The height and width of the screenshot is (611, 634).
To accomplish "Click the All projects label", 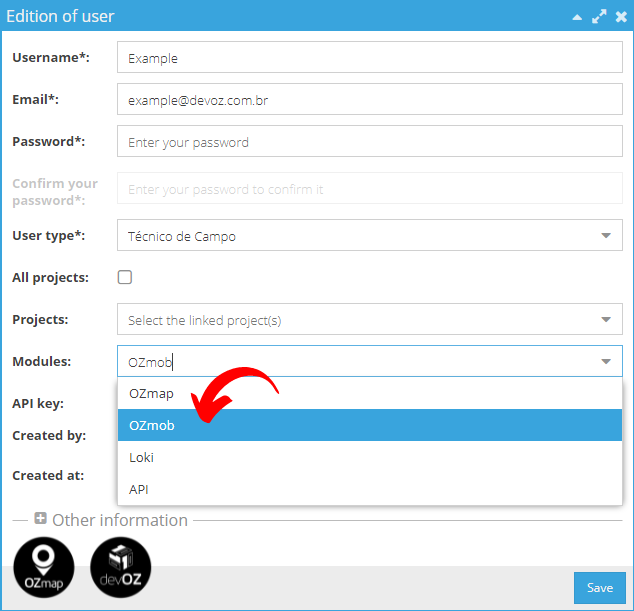I will [x=50, y=278].
